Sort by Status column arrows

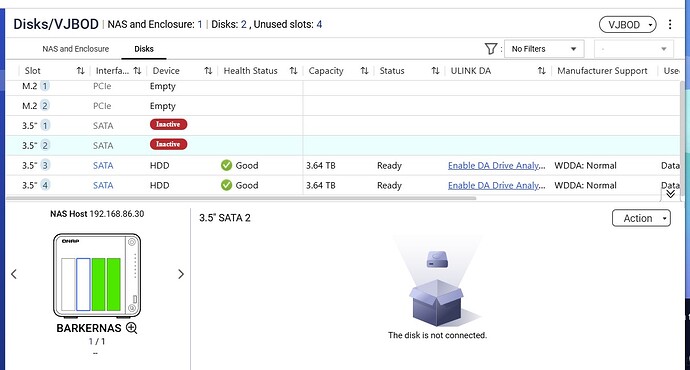[435, 71]
